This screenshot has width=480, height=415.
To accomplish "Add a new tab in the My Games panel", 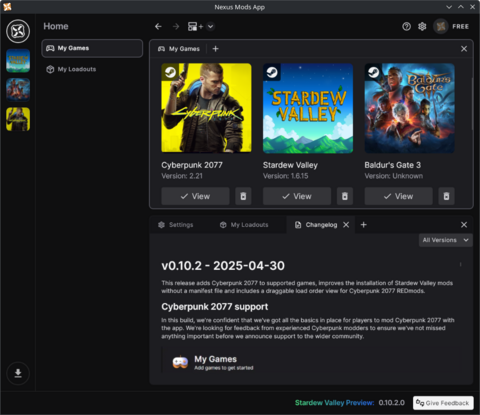I will [x=215, y=49].
